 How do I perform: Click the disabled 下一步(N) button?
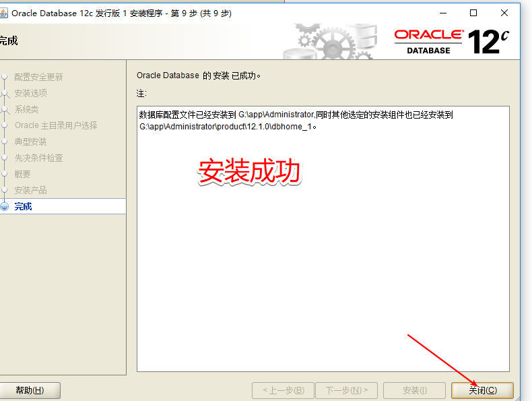pyautogui.click(x=346, y=390)
